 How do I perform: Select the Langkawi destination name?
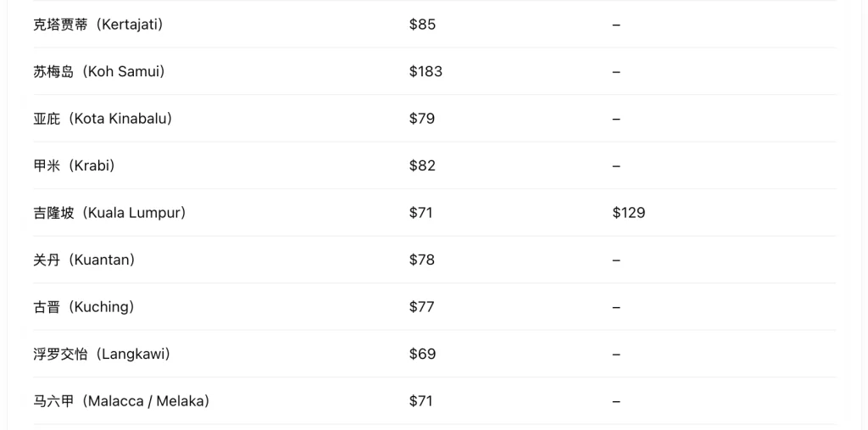tap(102, 354)
